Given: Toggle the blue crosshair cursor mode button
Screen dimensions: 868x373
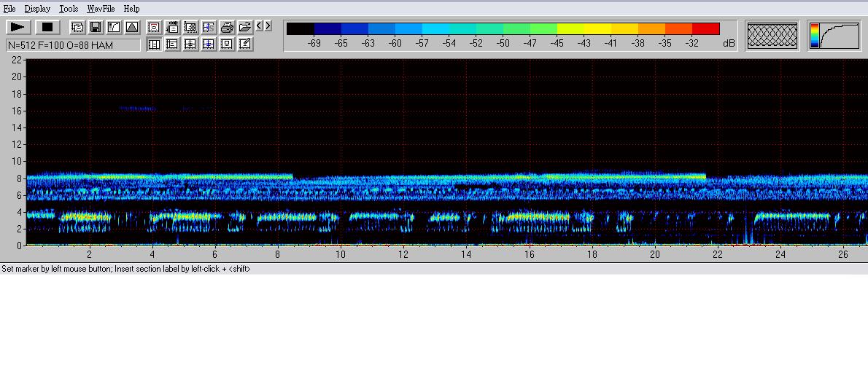Looking at the screenshot, I should point(209,44).
